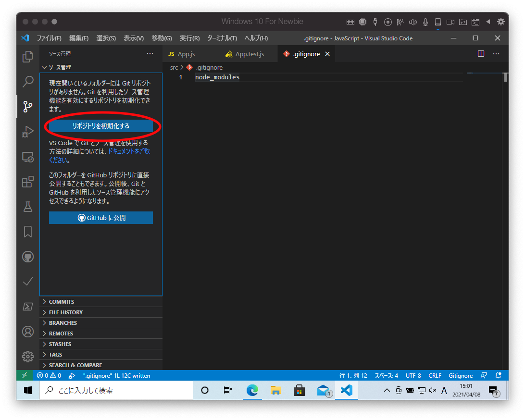Open the 表示(V) menu
The width and height of the screenshot is (525, 420).
click(x=134, y=38)
